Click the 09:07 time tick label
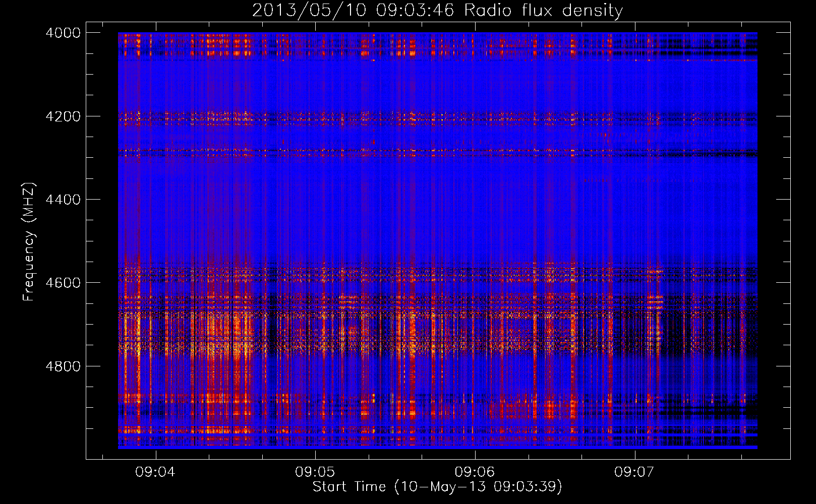 point(634,472)
